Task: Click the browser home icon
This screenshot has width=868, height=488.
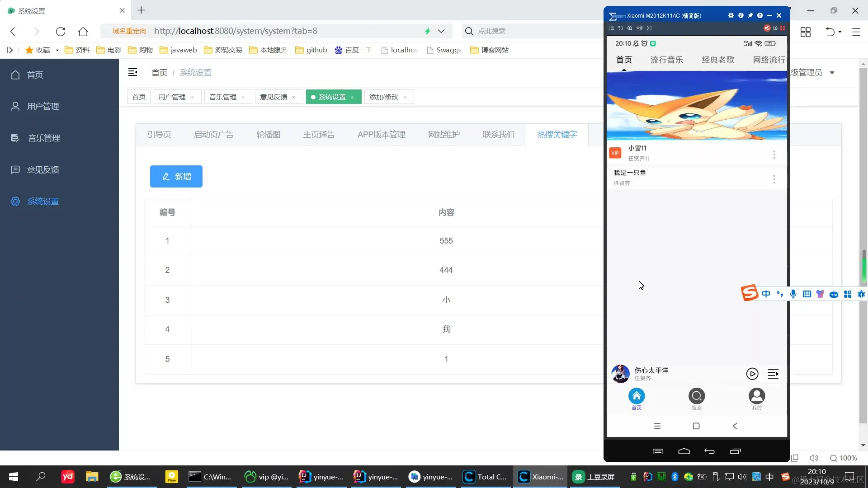Action: (x=83, y=31)
